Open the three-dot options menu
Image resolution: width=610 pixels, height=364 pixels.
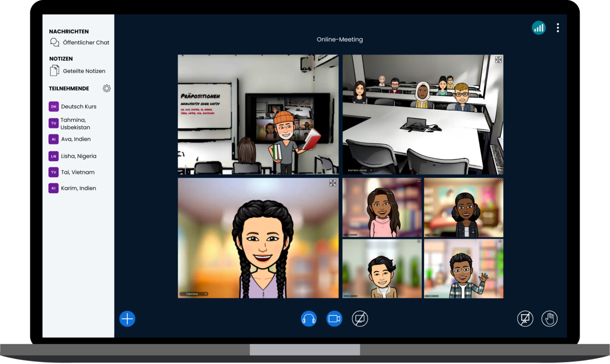point(558,28)
